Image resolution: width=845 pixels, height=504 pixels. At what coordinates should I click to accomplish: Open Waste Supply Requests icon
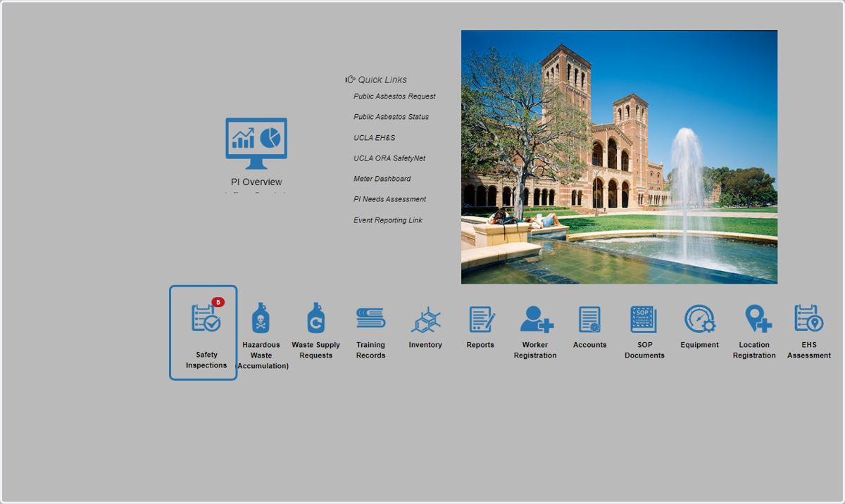316,319
